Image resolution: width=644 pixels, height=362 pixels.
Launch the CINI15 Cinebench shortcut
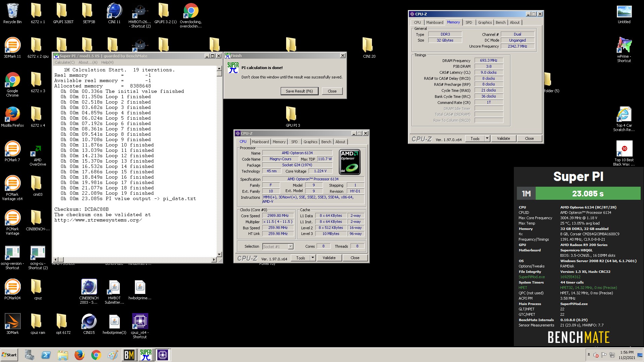click(x=89, y=324)
